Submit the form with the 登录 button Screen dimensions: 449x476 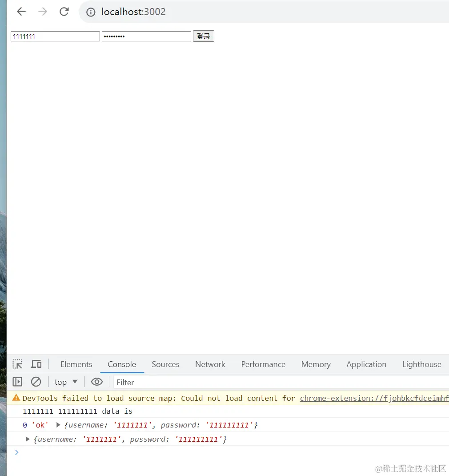[x=204, y=36]
